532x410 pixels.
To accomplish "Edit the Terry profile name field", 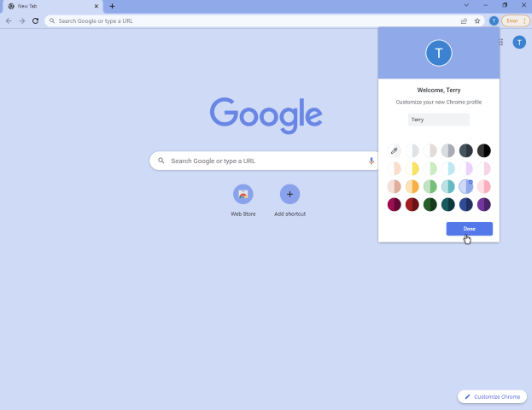I will point(438,120).
